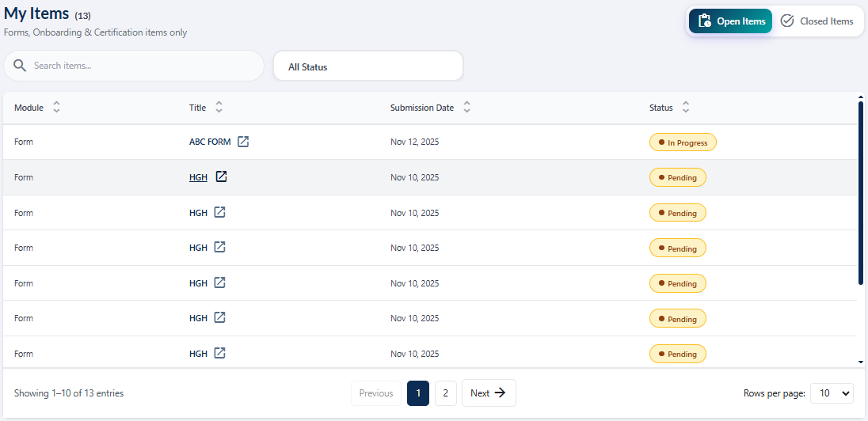Click into the Search items field
This screenshot has height=421, width=868.
(143, 66)
